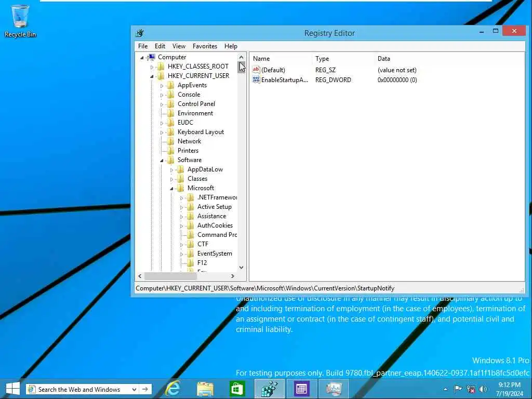
Task: Collapse the Computer tree node
Action: [142, 58]
